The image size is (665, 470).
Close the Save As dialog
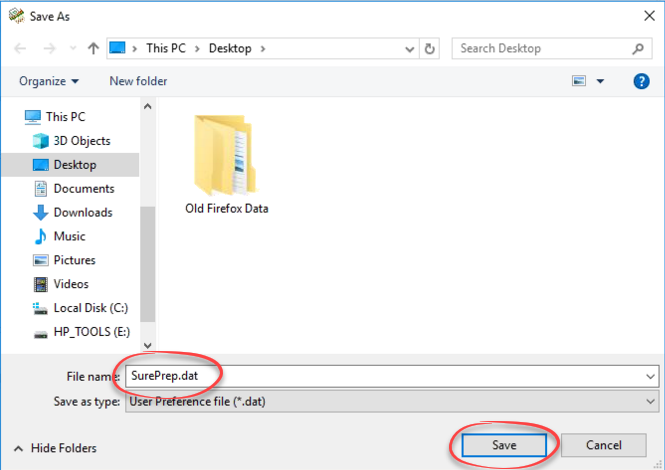click(x=649, y=16)
